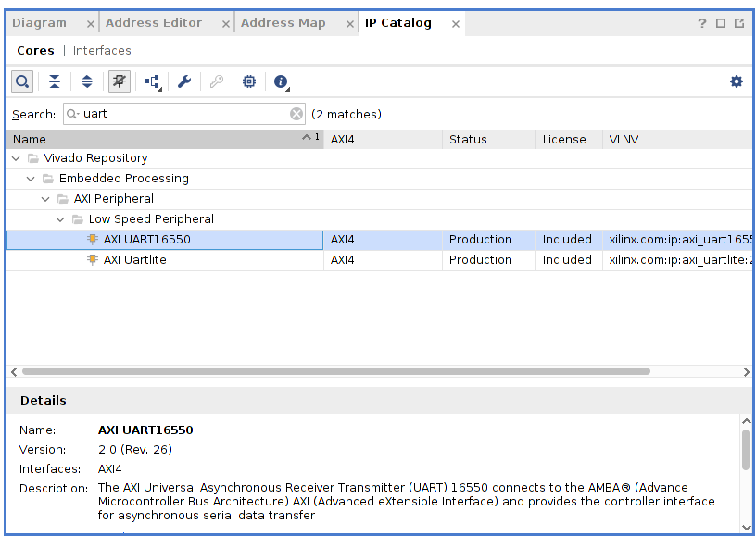Click the Details pane vertical scrollbar thumb
The image size is (756, 536).
(747, 450)
